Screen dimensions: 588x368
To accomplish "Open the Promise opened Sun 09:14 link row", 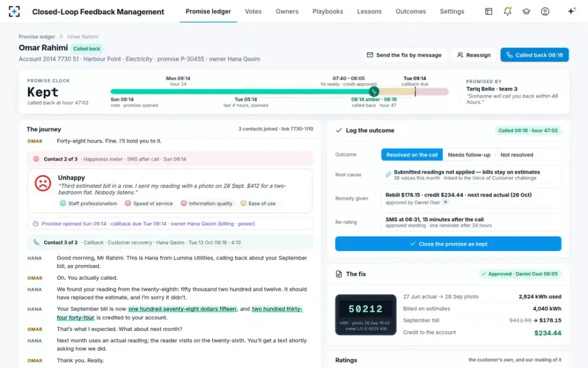I will 170,224.
